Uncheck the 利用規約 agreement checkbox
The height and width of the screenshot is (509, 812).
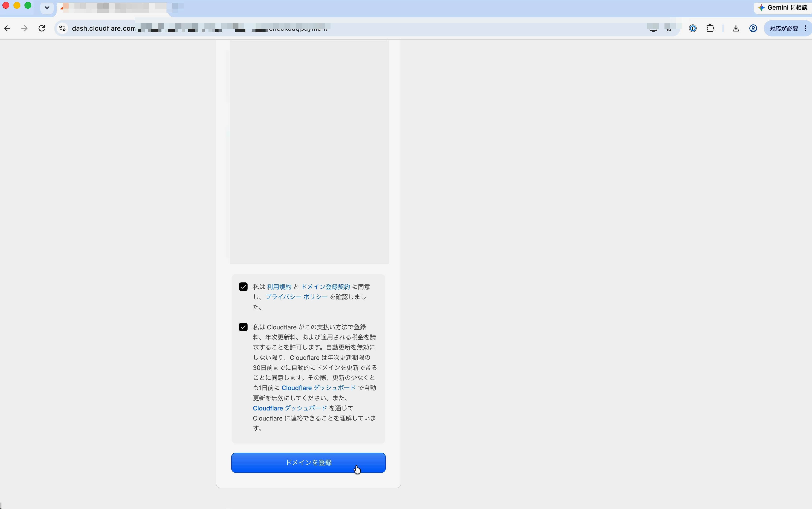243,287
